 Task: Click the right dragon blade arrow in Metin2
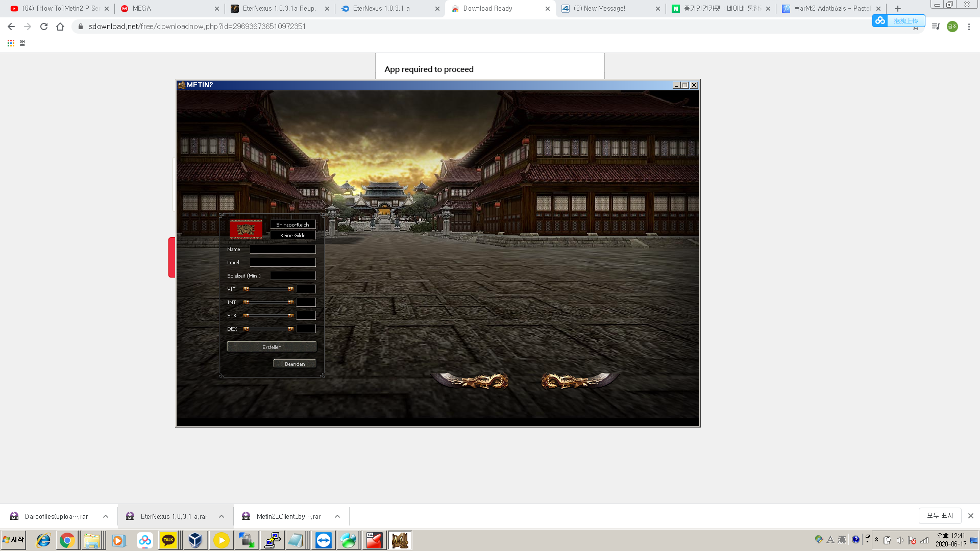point(580,381)
